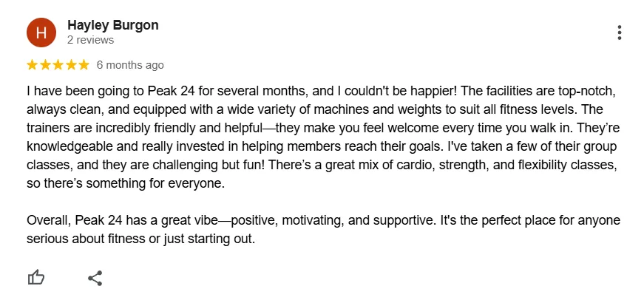Click the line starting trainers are incredibly friendly
The image size is (644, 303).
323,128
